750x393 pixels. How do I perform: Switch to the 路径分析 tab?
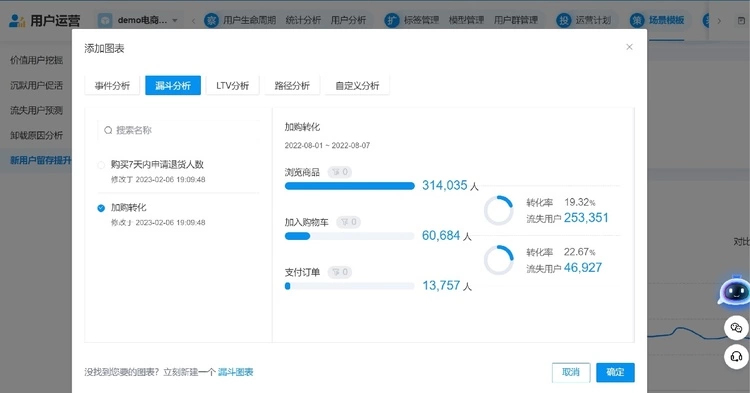click(292, 86)
